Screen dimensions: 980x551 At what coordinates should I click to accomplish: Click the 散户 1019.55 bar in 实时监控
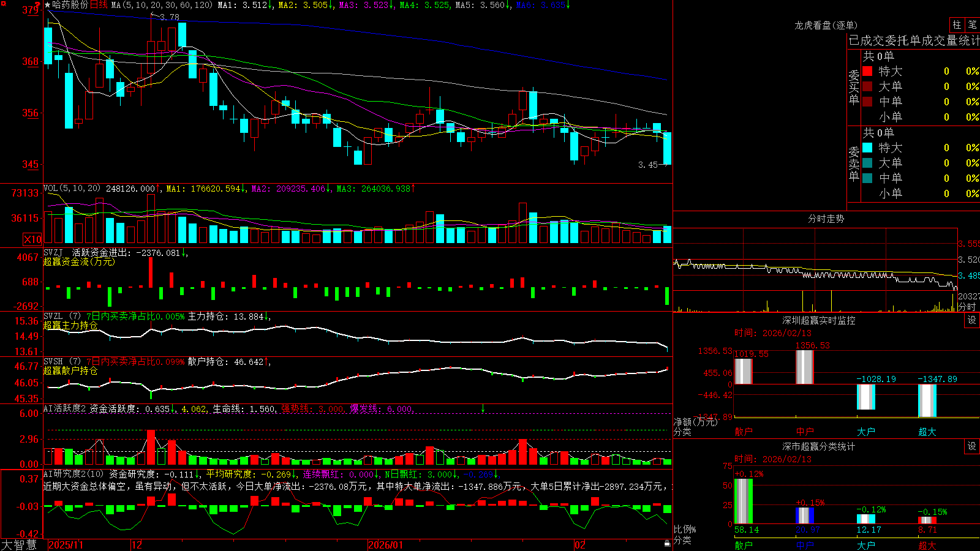click(x=744, y=372)
